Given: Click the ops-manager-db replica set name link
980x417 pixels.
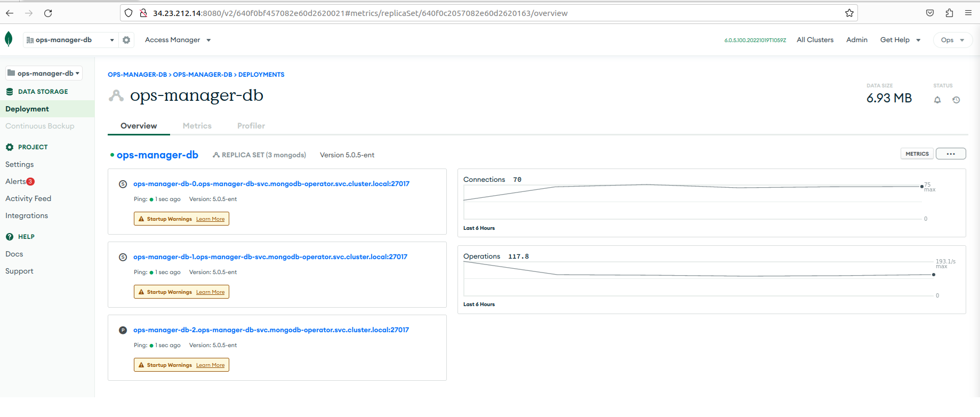Looking at the screenshot, I should (x=157, y=155).
